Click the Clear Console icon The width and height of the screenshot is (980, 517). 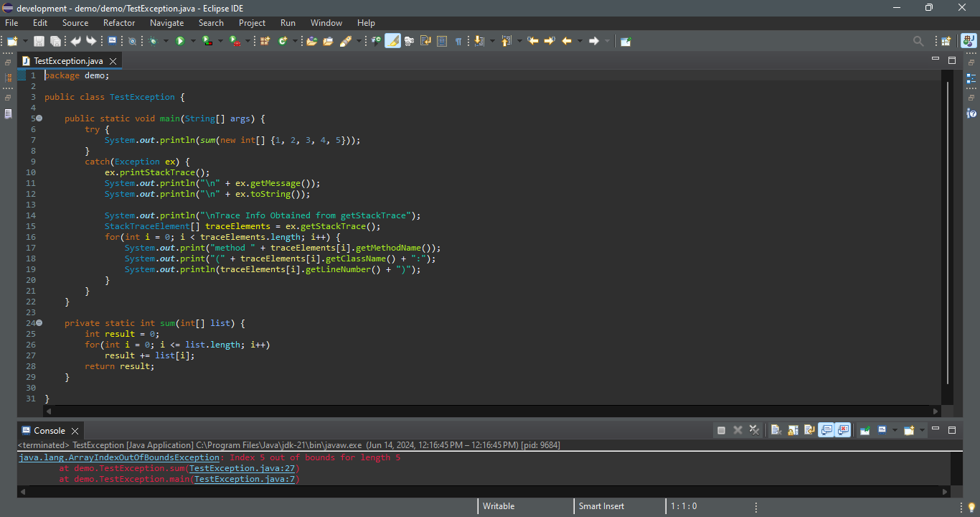[776, 430]
